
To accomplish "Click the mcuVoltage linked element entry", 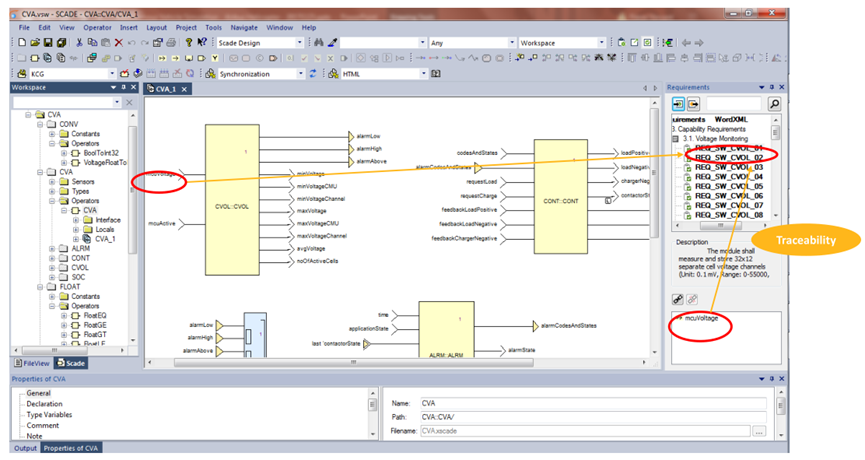I will [x=701, y=318].
